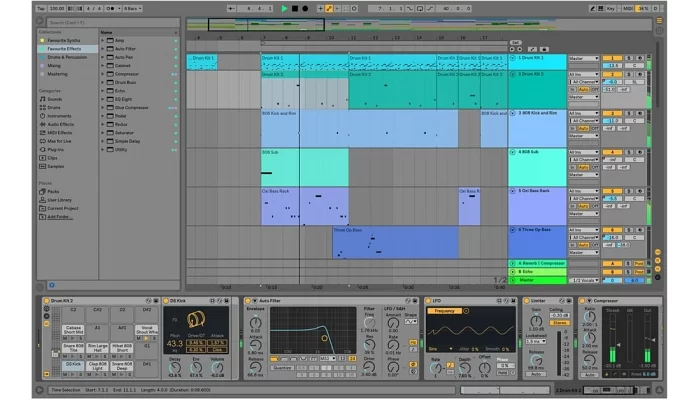Set Auto monitoring on Oxi Bass Rack

click(x=583, y=206)
